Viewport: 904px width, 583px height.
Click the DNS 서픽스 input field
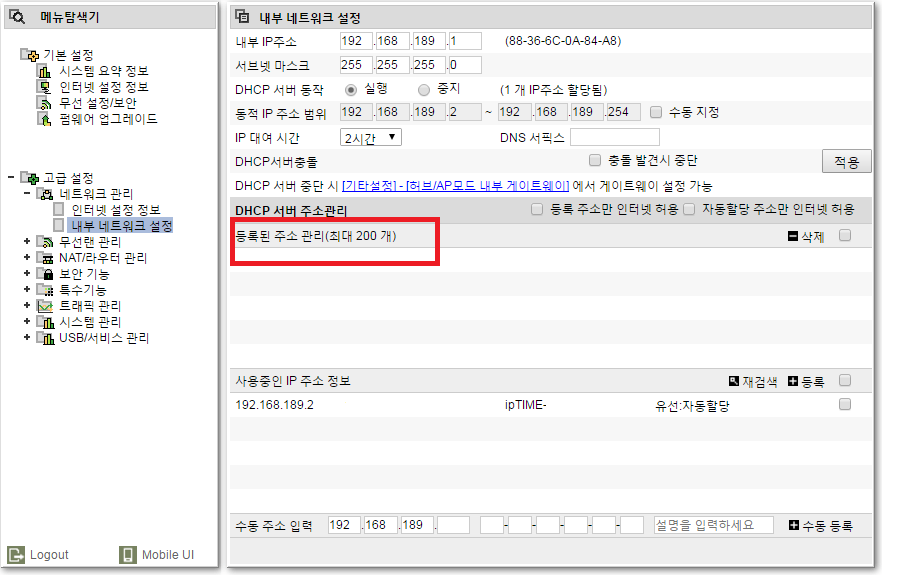pyautogui.click(x=615, y=137)
